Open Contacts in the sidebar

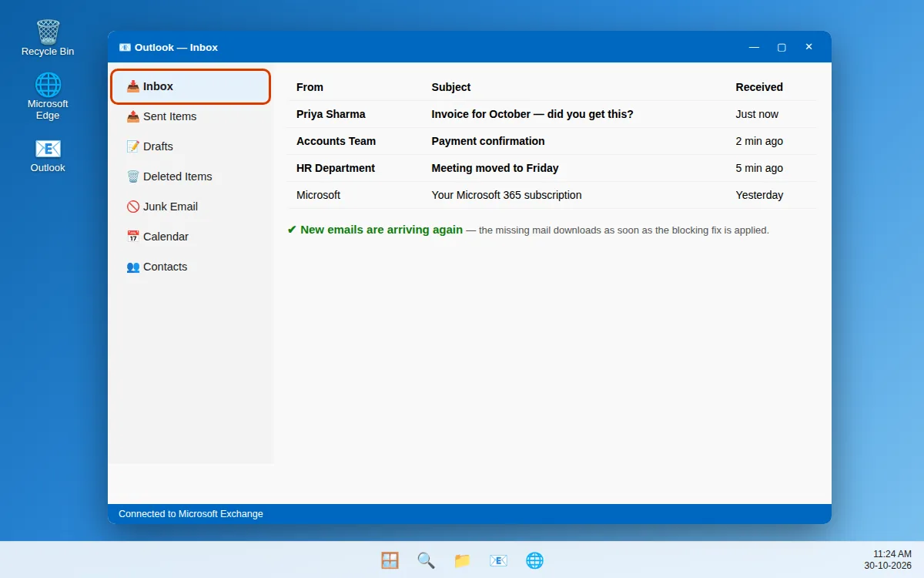click(191, 267)
